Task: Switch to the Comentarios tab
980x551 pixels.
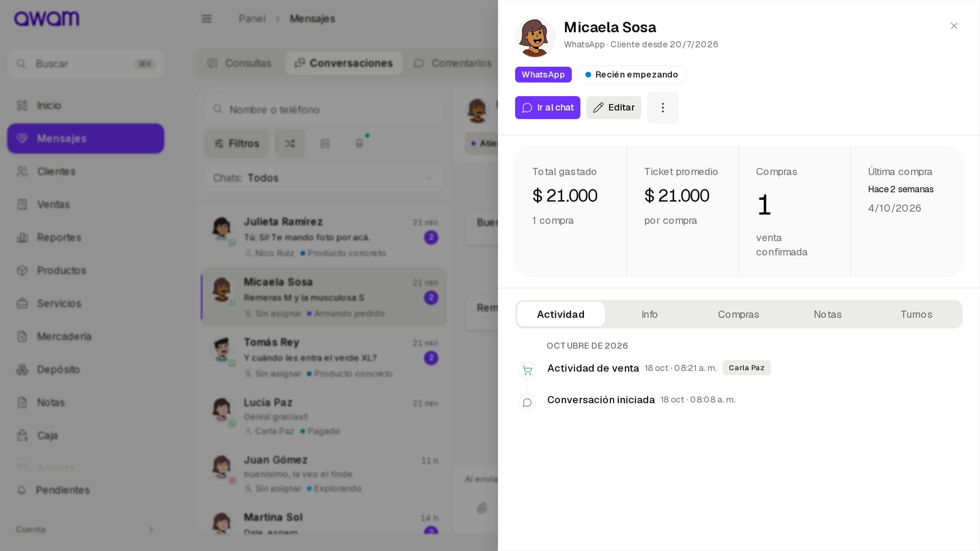Action: pos(453,63)
